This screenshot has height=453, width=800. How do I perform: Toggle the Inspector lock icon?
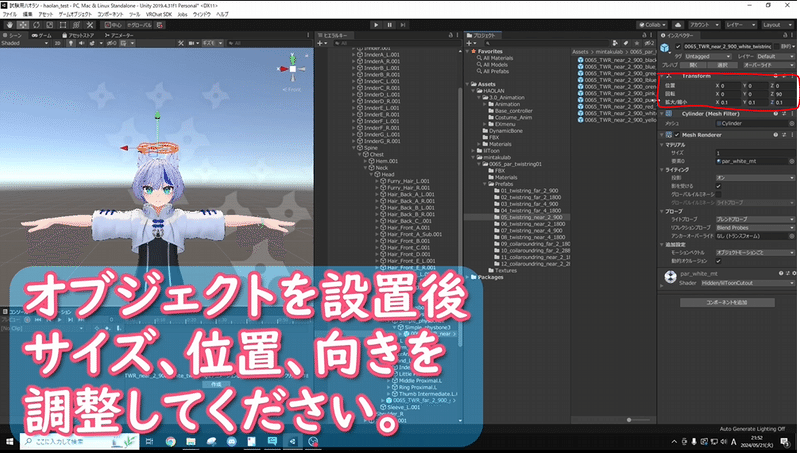click(x=786, y=35)
